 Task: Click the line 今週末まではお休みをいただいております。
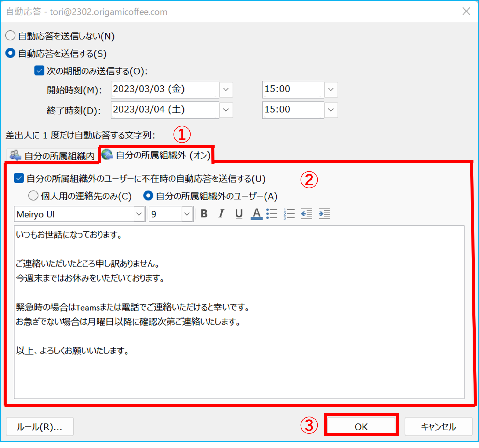tap(90, 278)
